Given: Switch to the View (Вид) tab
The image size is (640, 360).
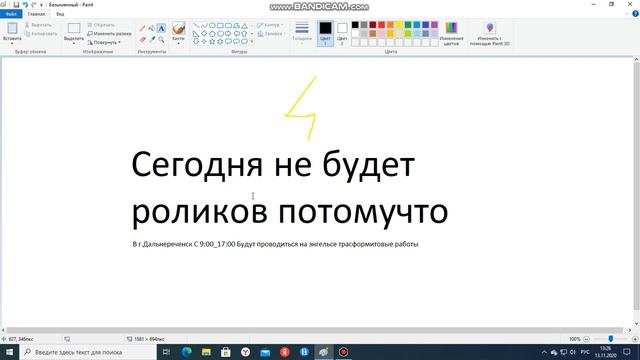Looking at the screenshot, I should click(x=60, y=14).
